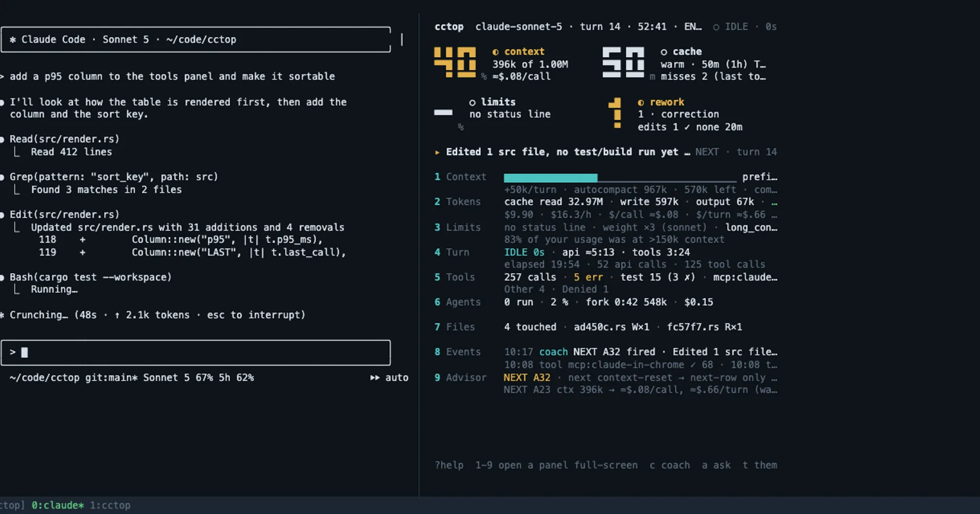980x514 pixels.
Task: Click '10:08 tool mcp:claude-in-chrome' event line
Action: (609, 365)
